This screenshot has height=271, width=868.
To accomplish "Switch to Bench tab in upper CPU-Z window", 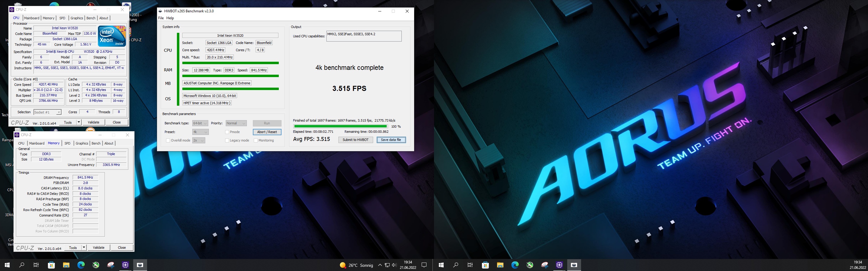I will (91, 18).
